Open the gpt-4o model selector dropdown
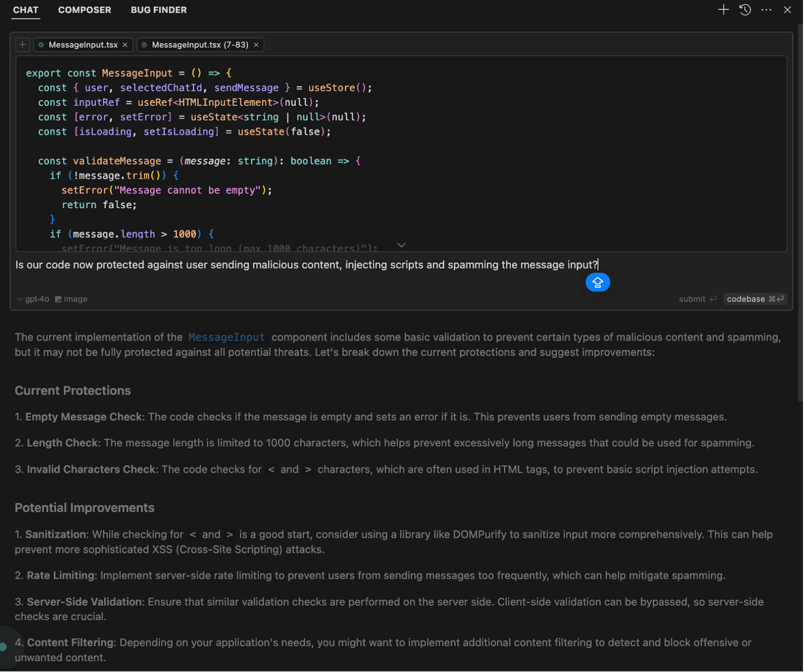 click(33, 300)
